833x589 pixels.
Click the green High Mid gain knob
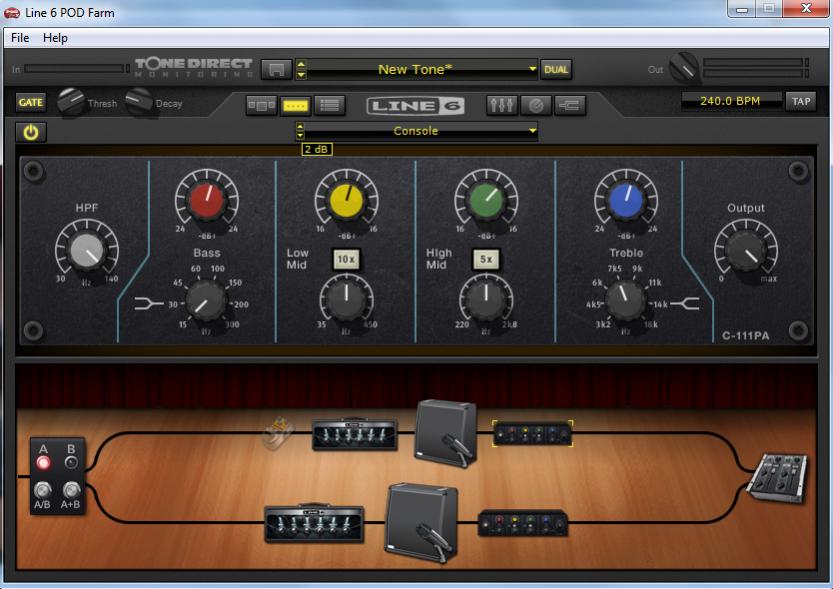coord(486,201)
